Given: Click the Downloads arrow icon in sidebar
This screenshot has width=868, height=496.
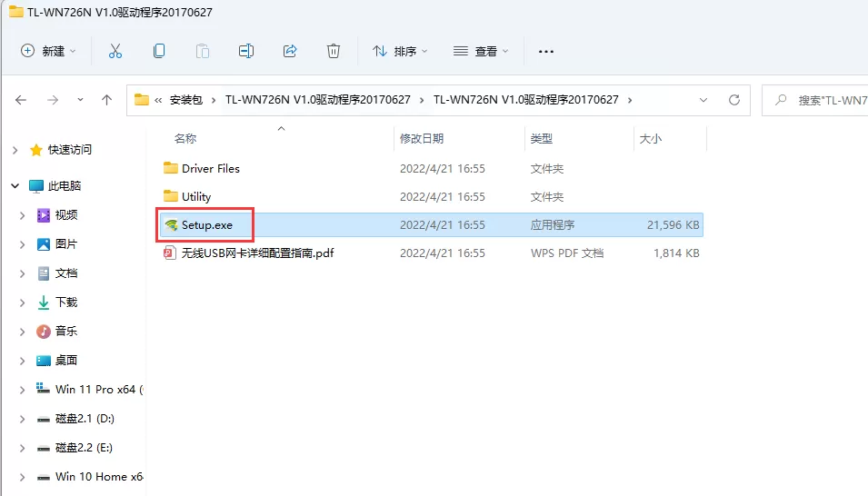Looking at the screenshot, I should [x=44, y=303].
